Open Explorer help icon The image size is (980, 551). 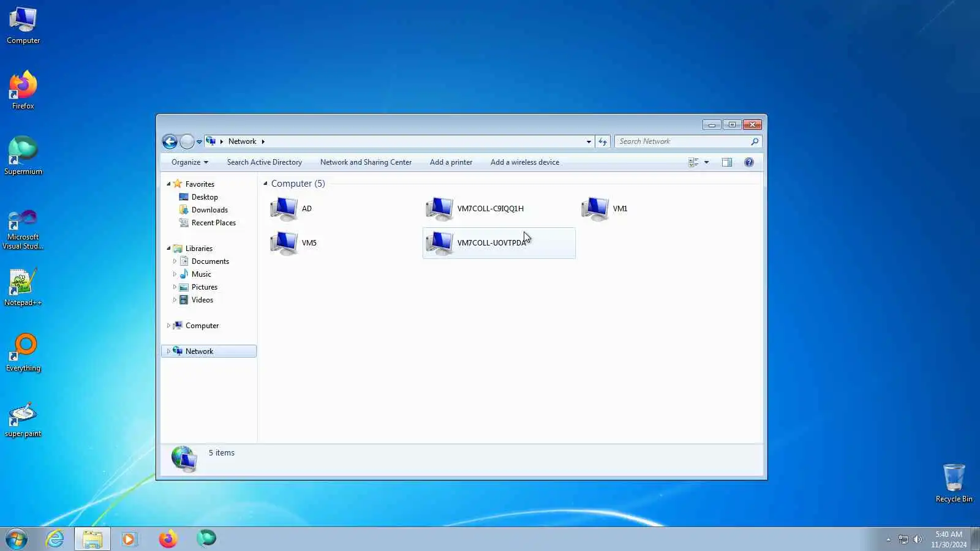[x=749, y=162]
